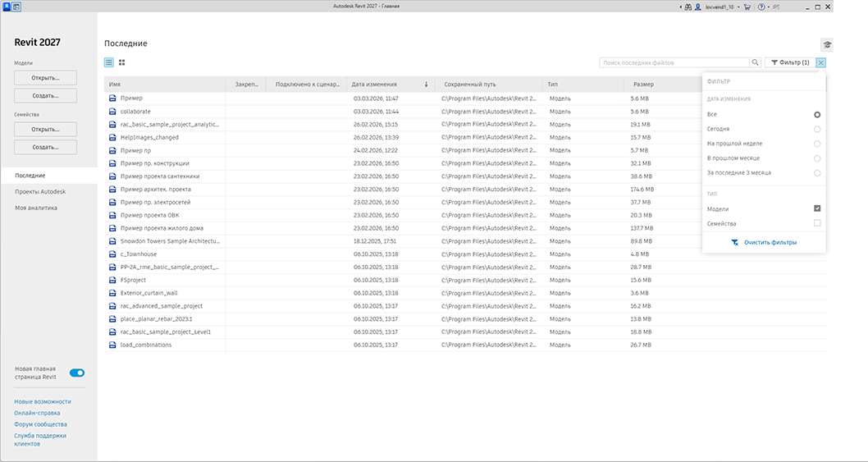Select the Все date radio button
The image size is (868, 462).
point(817,115)
